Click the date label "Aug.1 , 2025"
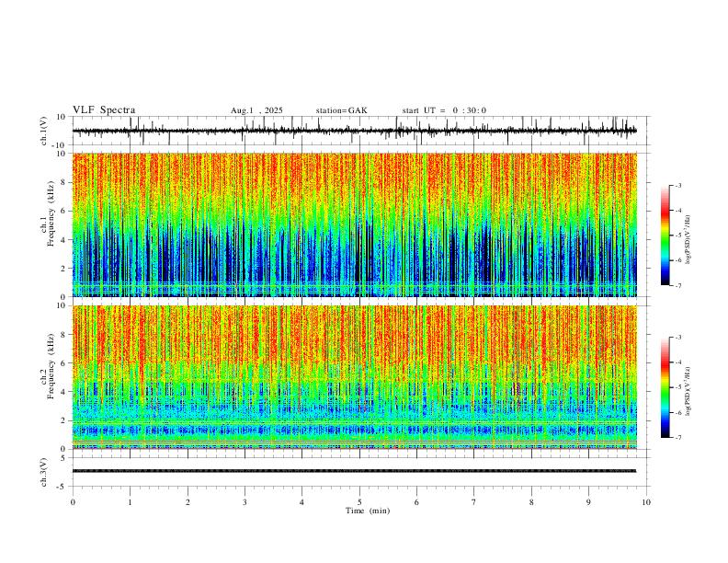Viewport: 728px width, 563px height. (256, 110)
